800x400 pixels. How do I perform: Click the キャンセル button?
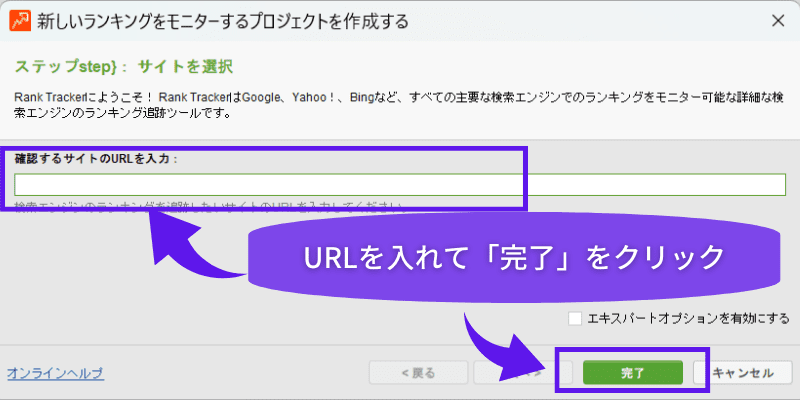click(742, 373)
